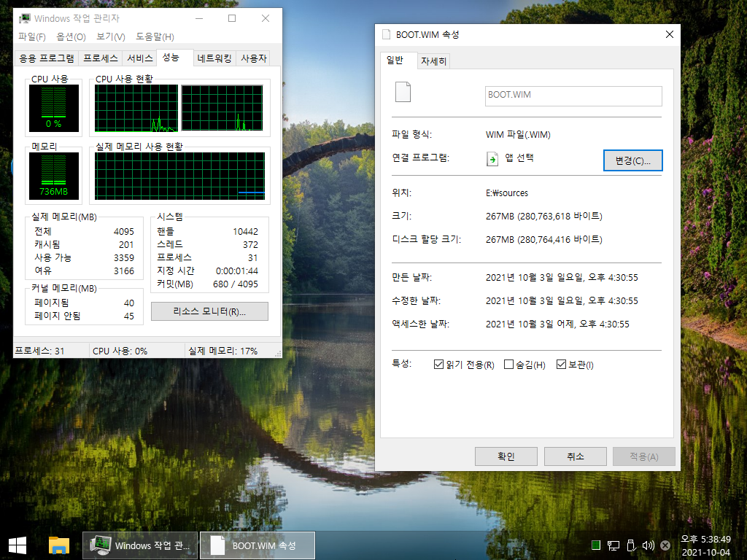The image size is (747, 560).
Task: Click the E:₩sources location text
Action: 507,192
